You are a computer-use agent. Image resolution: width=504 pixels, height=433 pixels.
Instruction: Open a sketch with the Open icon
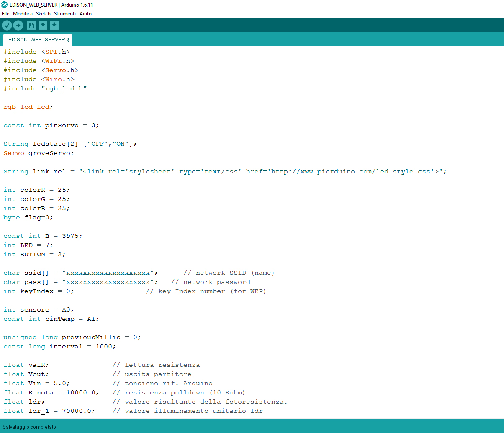[43, 26]
